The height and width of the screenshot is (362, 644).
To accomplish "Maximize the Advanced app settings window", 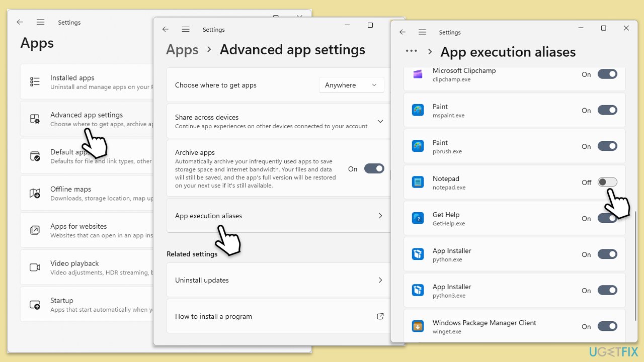I will point(370,25).
